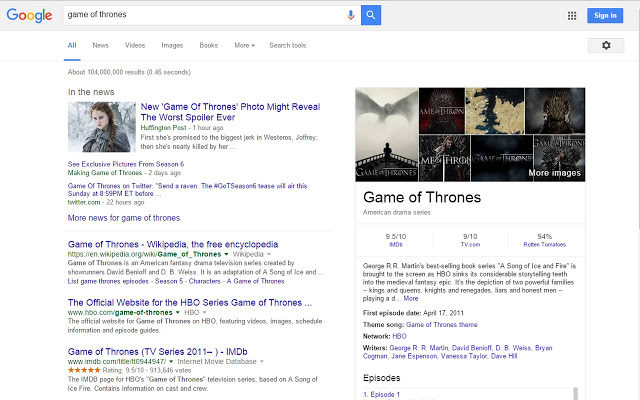Screen dimensions: 640x400
Task: Open the IMDb TV Series result
Action: tap(158, 352)
